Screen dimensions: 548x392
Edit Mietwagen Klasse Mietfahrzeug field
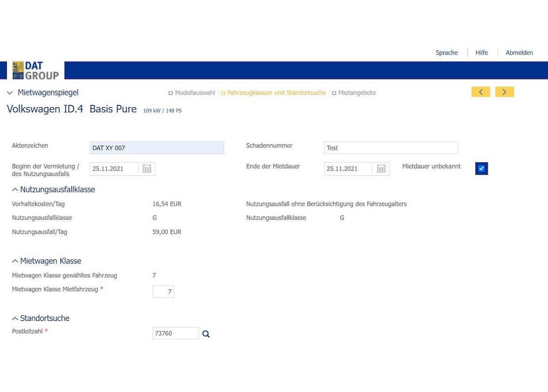[x=163, y=291]
